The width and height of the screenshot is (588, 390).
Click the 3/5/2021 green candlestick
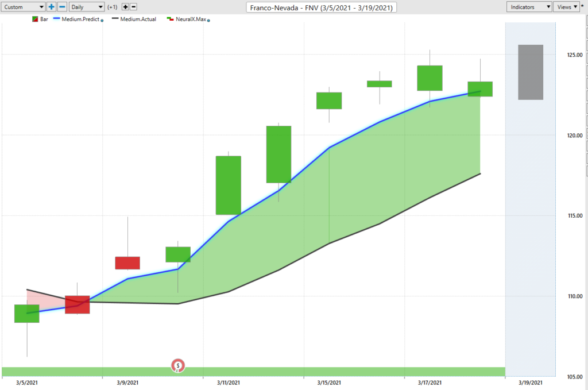click(x=26, y=314)
